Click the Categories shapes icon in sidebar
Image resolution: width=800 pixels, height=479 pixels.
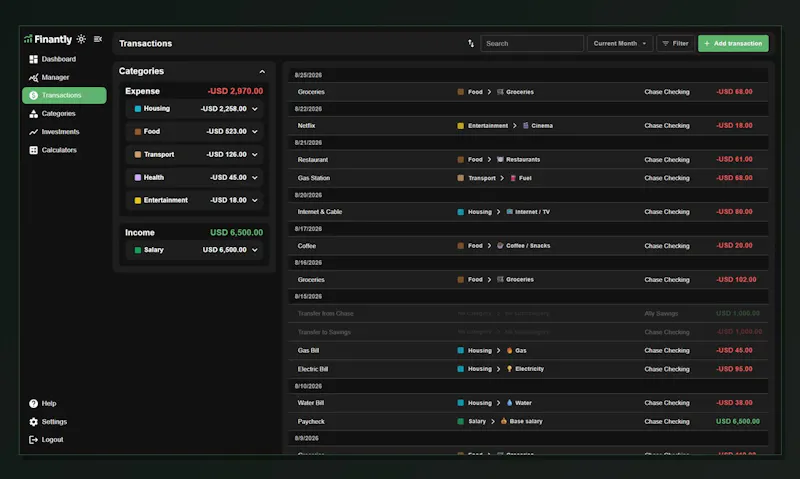[34, 114]
